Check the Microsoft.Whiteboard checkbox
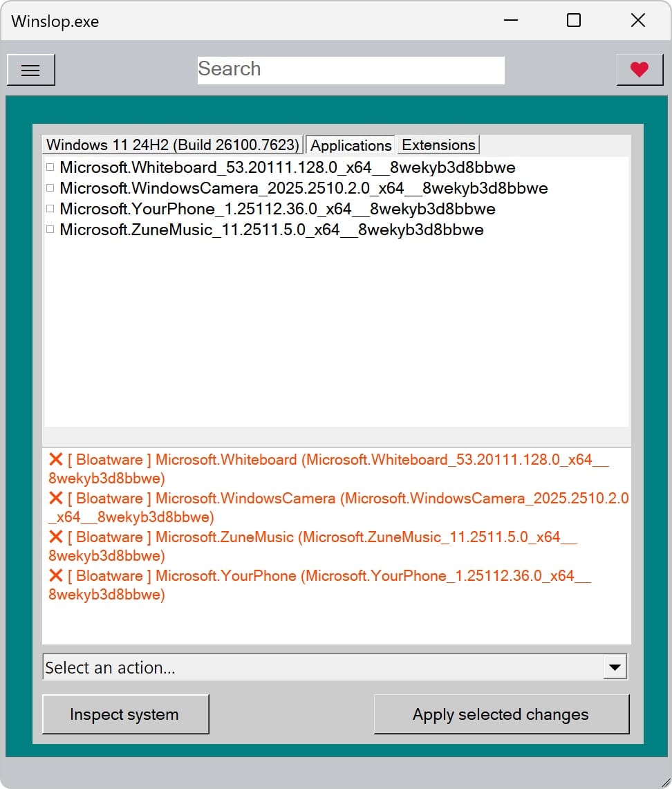 pos(50,167)
